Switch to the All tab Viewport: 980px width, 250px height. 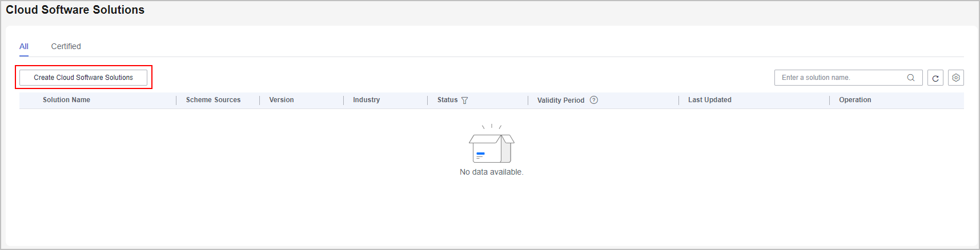tap(24, 46)
